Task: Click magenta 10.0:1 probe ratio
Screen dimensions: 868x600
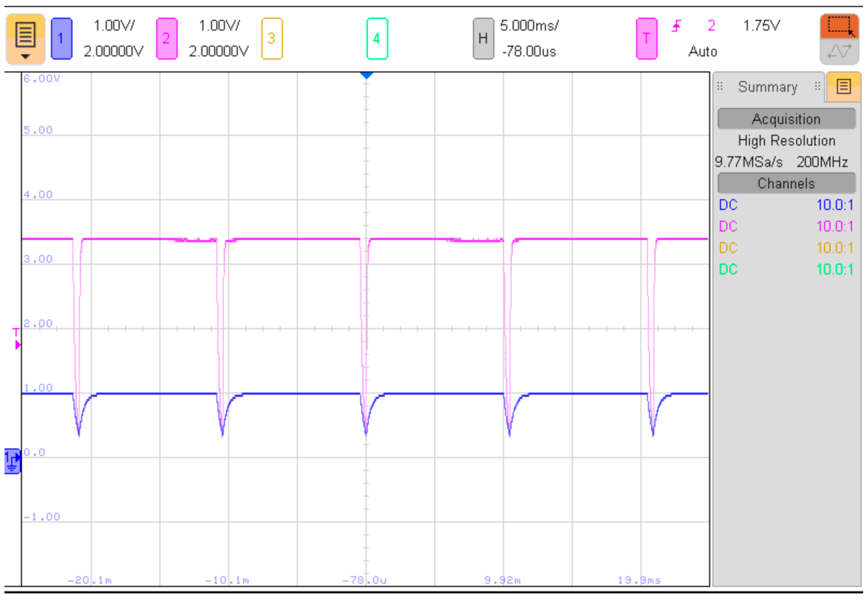Action: coord(835,227)
